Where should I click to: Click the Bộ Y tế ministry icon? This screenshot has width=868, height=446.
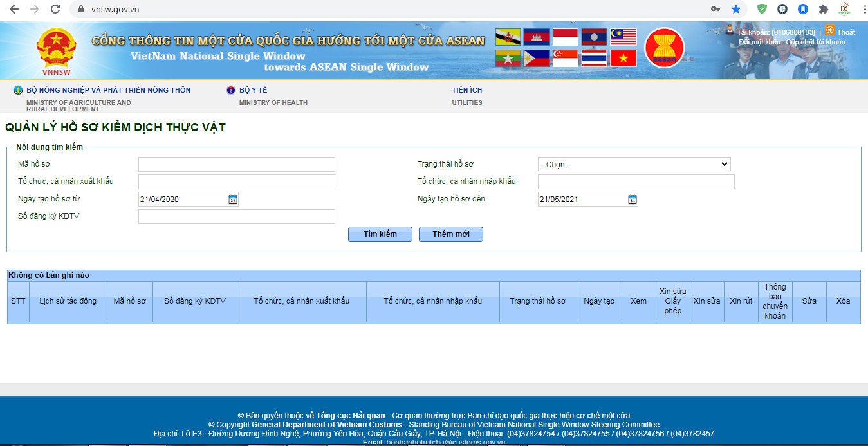(231, 90)
